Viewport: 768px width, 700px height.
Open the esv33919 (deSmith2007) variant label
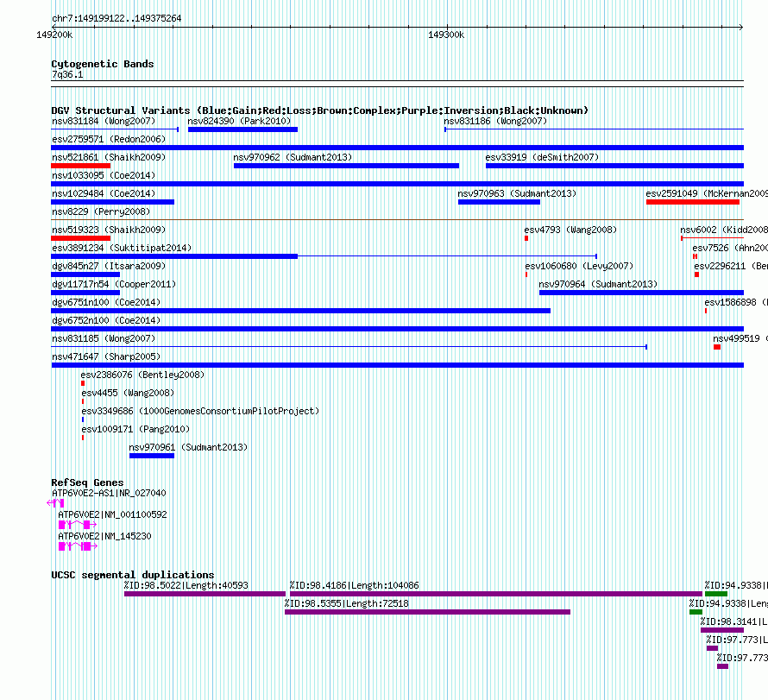point(542,157)
